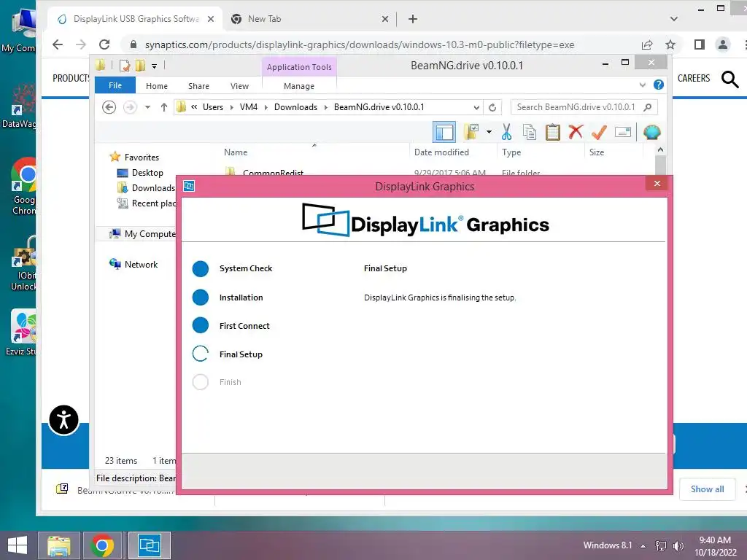Viewport: 747px width, 560px height.
Task: Open the folder options dropdown arrow
Action: pyautogui.click(x=489, y=132)
